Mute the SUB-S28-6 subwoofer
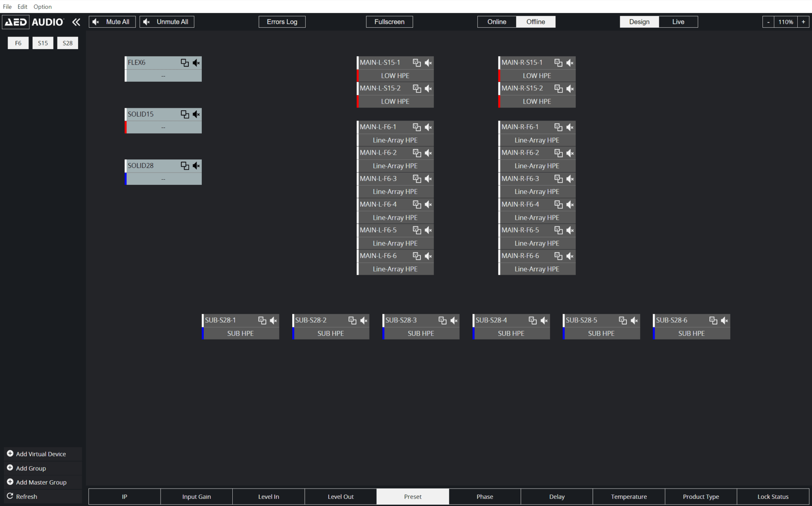The height and width of the screenshot is (506, 812). 725,320
